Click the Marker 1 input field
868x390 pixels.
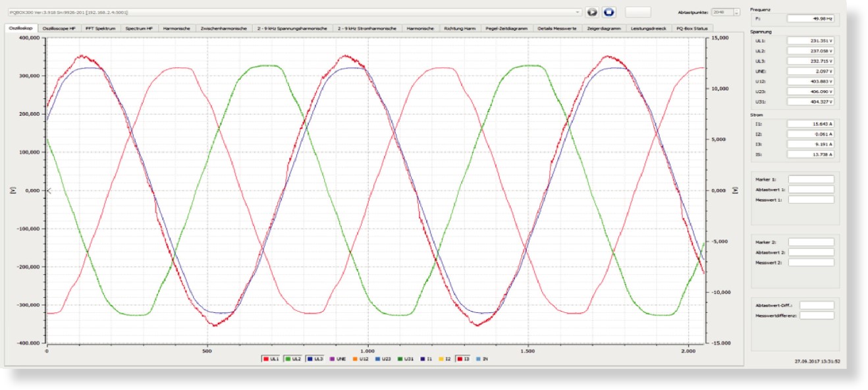click(811, 179)
